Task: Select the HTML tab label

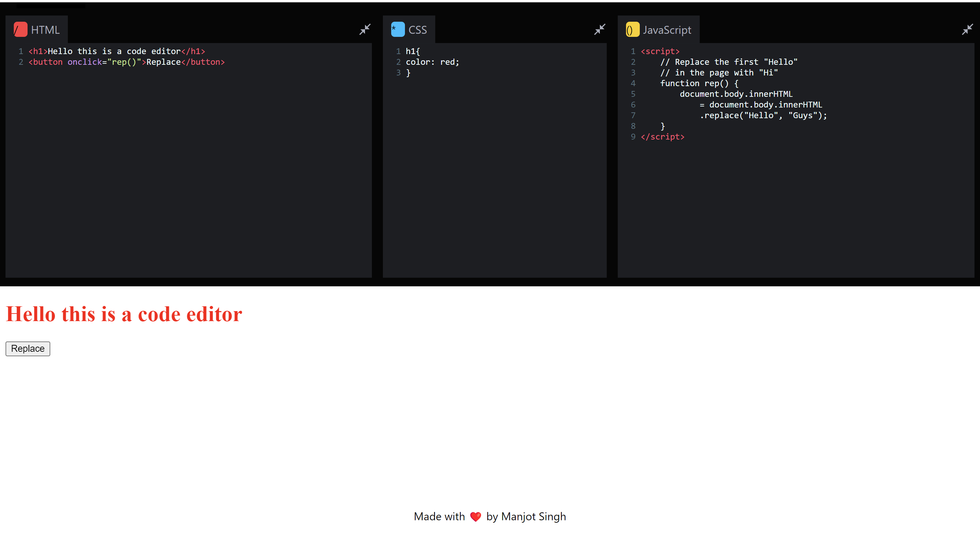Action: [45, 30]
